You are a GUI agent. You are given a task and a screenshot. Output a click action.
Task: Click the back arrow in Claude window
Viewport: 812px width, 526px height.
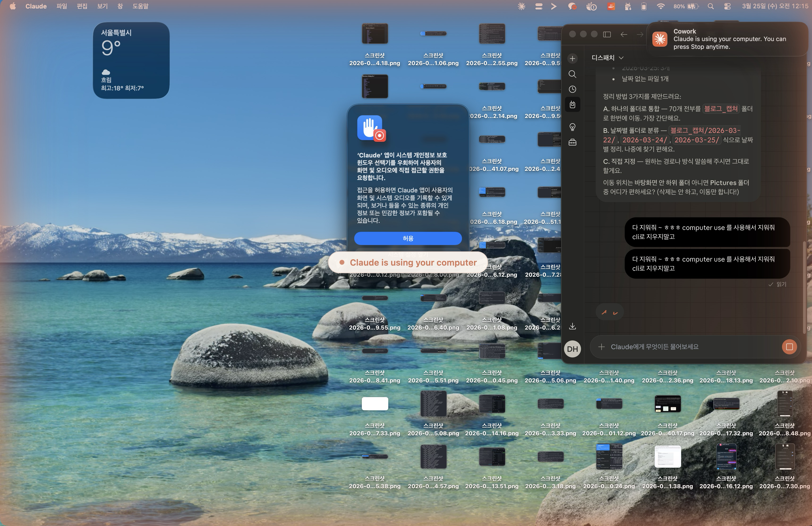(624, 34)
